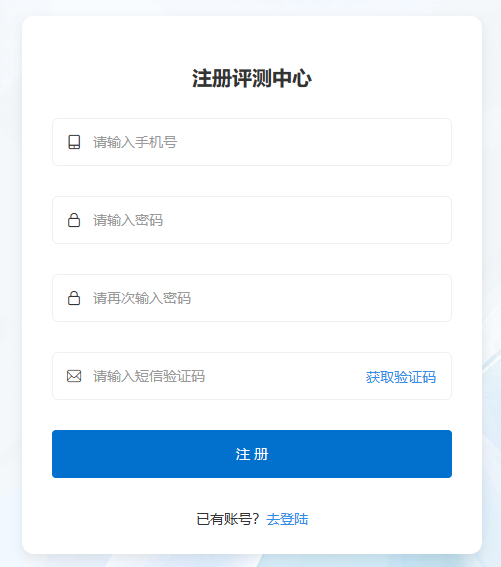Open the 去登陆 login link
The height and width of the screenshot is (567, 501).
click(x=287, y=519)
